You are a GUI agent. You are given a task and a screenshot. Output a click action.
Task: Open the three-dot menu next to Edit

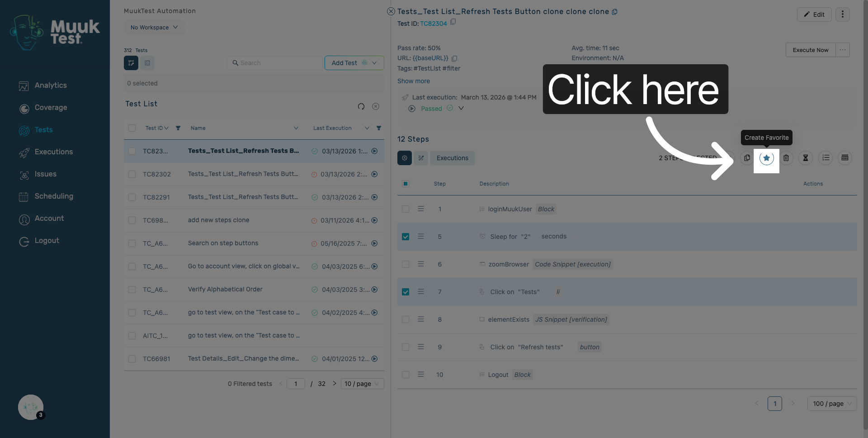(x=842, y=14)
